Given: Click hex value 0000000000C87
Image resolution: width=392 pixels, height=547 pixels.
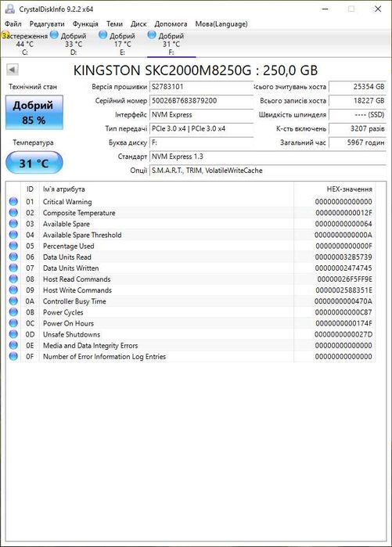Looking at the screenshot, I should (x=343, y=312).
